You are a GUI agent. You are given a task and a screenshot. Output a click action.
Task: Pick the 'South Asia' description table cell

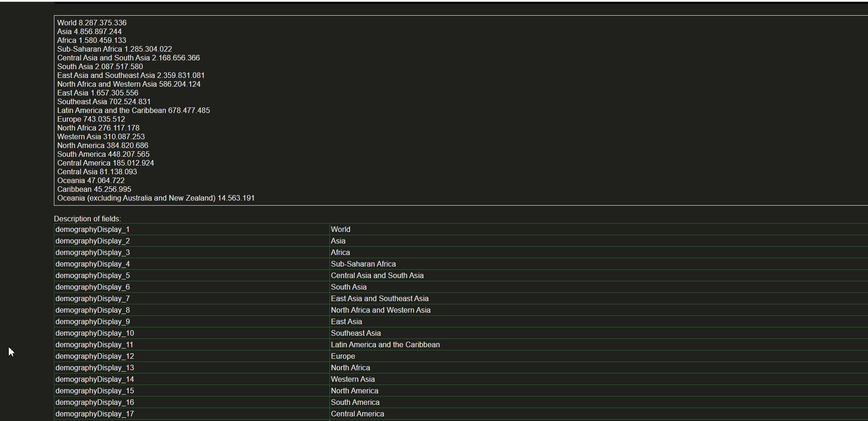[599, 287]
